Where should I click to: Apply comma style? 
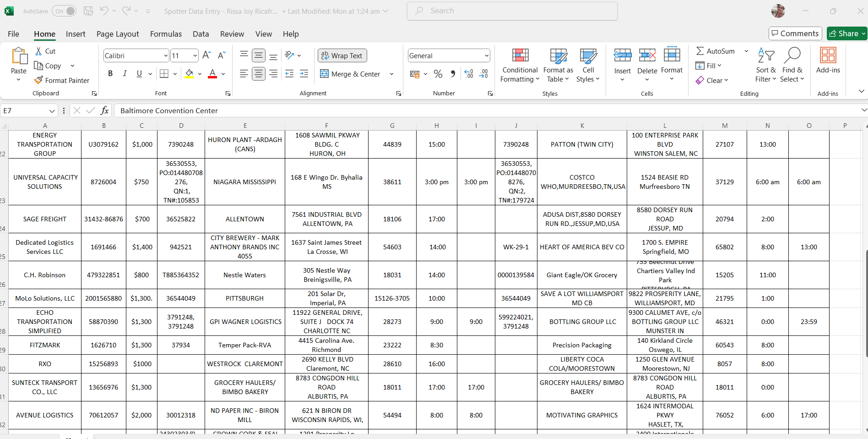[x=453, y=74]
